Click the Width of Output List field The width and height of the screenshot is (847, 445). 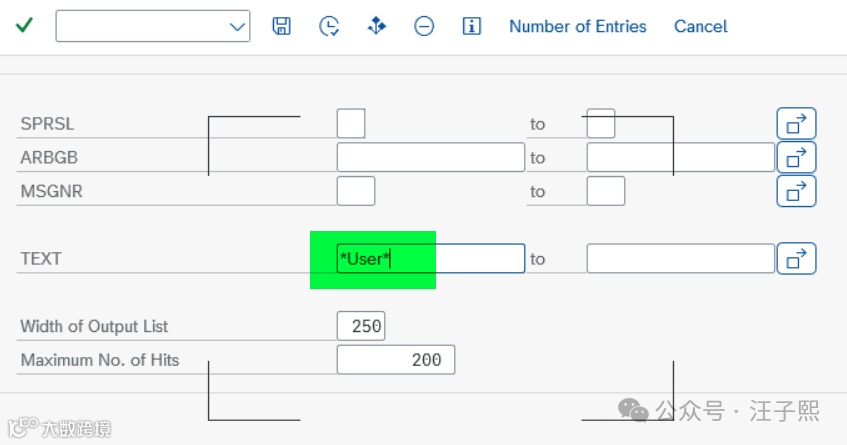coord(361,326)
